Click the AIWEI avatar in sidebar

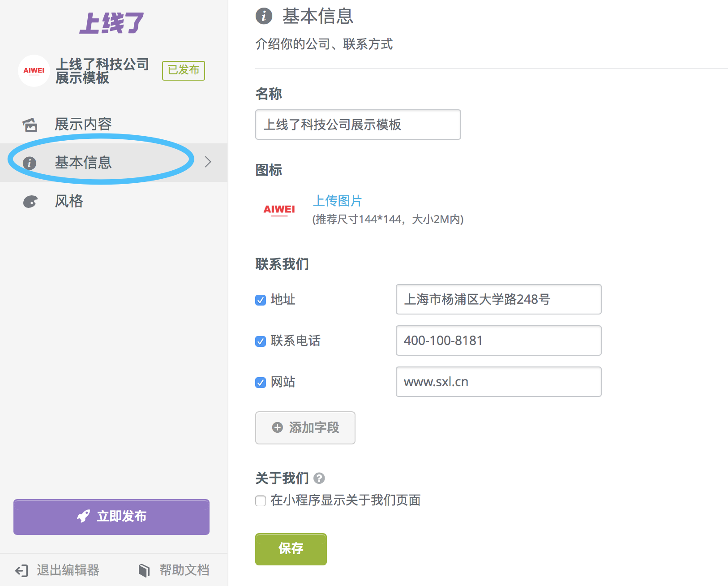(x=34, y=71)
